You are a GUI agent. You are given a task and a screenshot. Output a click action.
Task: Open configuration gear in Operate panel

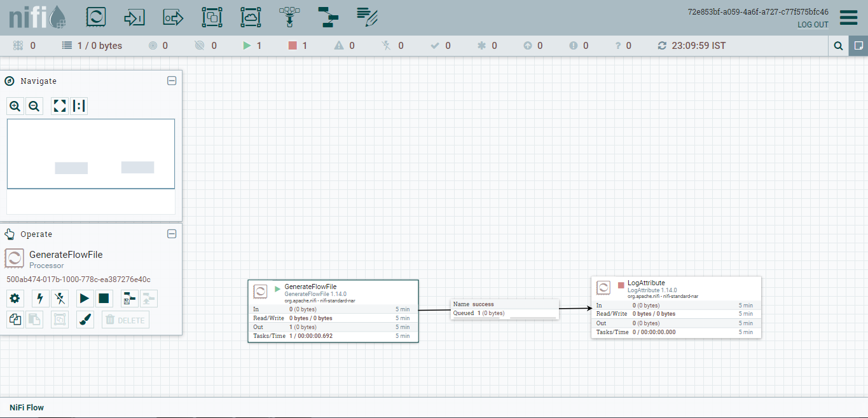coord(15,299)
